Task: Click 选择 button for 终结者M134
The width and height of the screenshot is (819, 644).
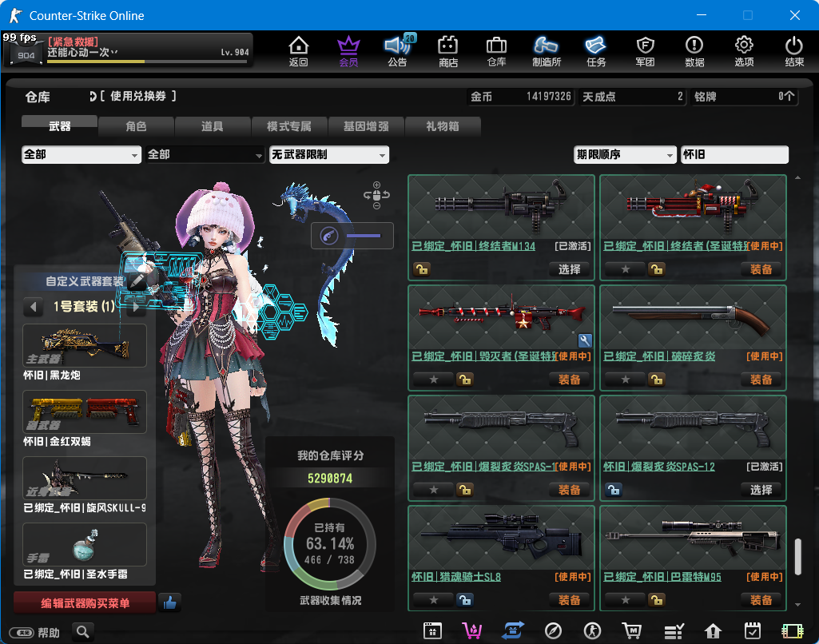Action: pyautogui.click(x=570, y=269)
